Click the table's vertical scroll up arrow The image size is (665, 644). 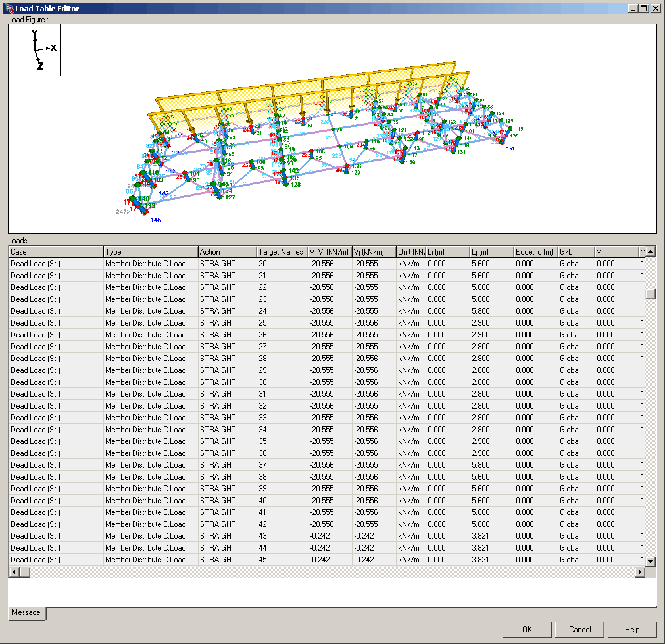651,251
